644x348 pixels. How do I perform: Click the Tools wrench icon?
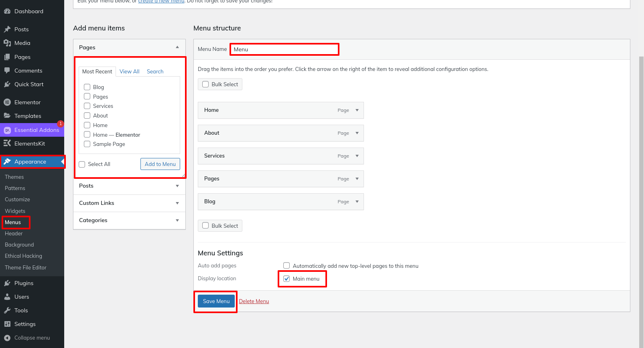(7, 310)
